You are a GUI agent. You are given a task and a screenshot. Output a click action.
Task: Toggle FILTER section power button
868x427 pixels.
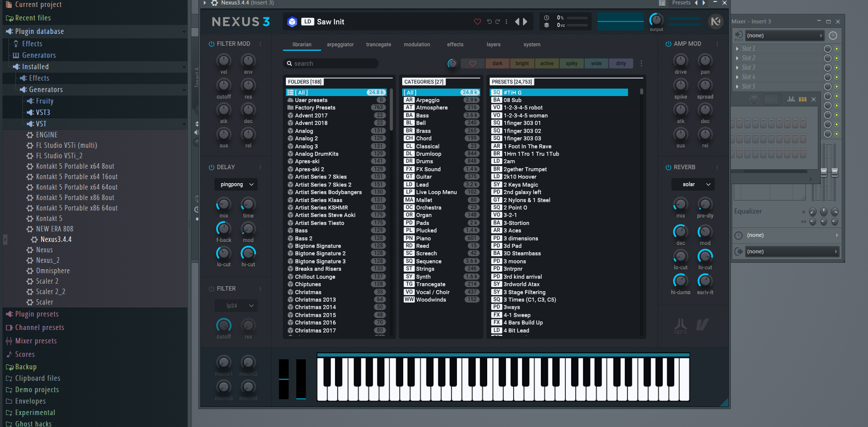coord(211,289)
